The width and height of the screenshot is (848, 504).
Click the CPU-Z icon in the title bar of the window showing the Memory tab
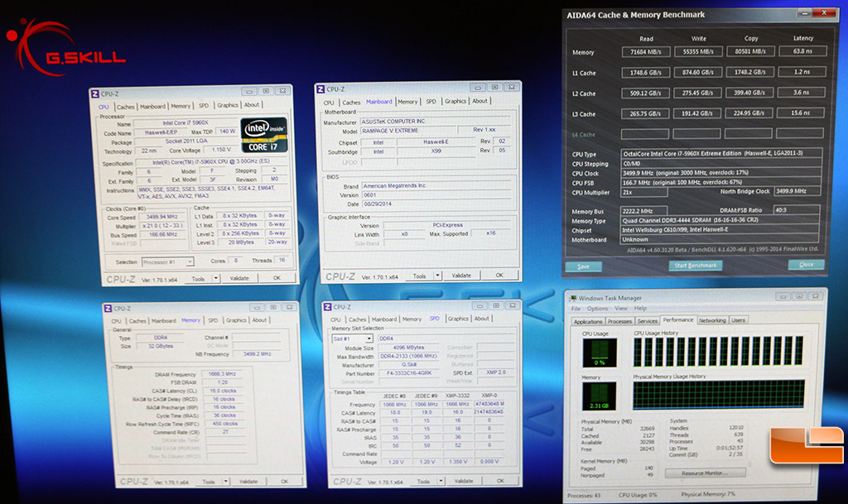tap(108, 309)
